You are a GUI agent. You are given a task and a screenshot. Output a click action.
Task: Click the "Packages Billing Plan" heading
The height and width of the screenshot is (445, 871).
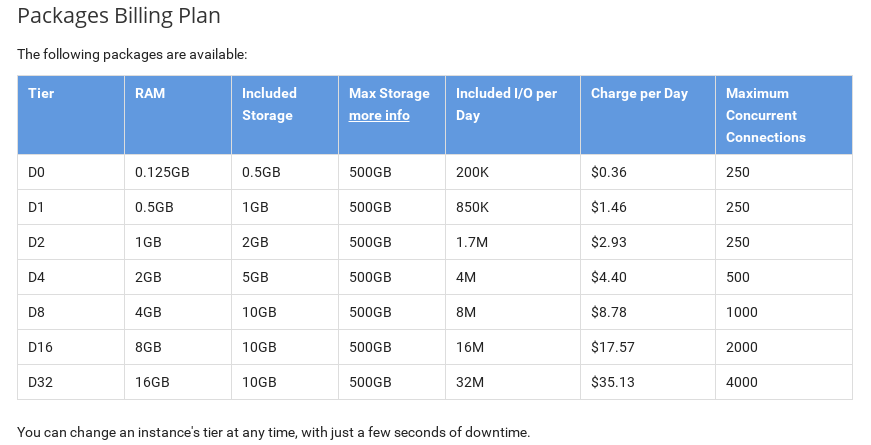coord(119,16)
